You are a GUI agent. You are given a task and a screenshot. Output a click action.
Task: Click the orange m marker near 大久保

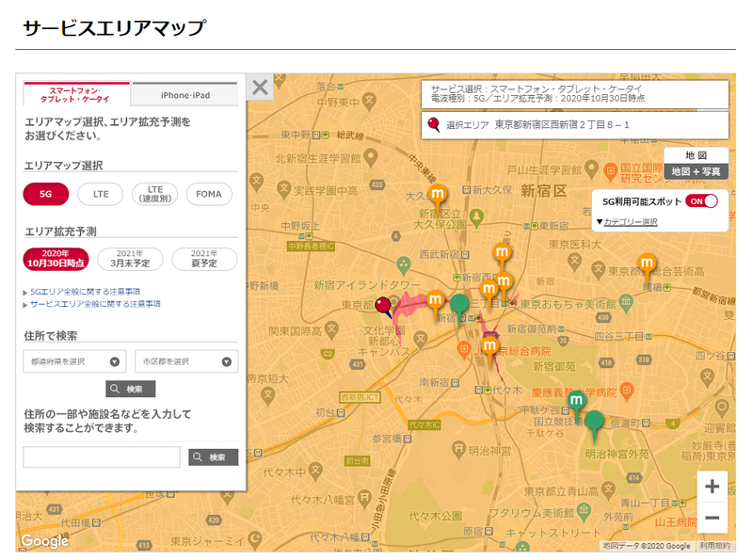[x=438, y=196]
